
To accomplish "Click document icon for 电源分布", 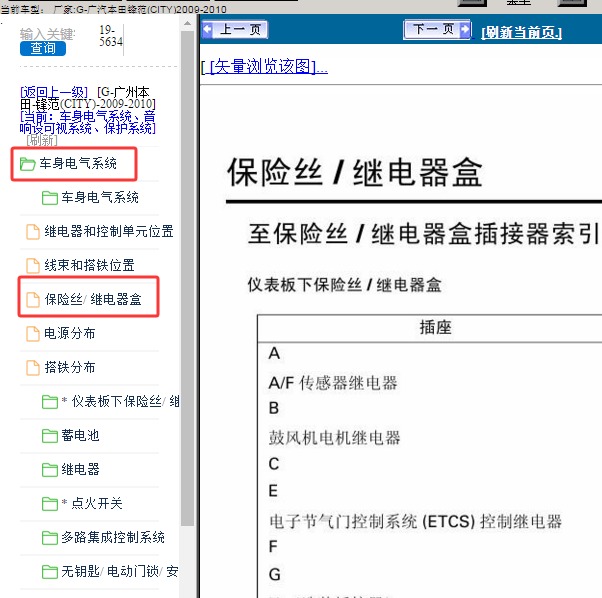I will (x=32, y=334).
